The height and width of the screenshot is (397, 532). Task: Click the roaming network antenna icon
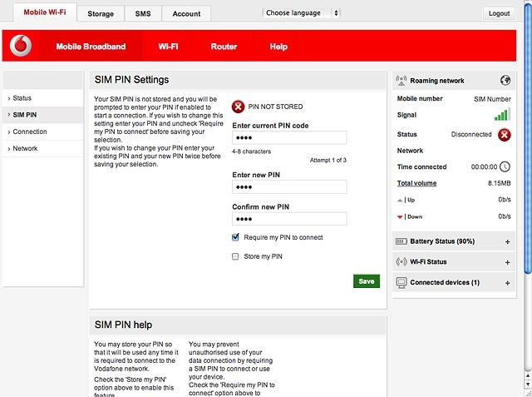click(x=401, y=81)
